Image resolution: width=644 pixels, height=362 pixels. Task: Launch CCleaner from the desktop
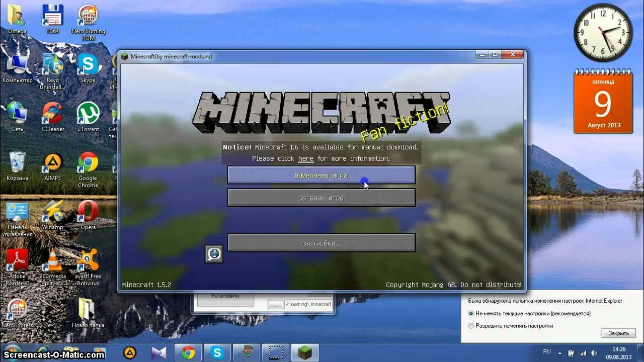point(52,117)
